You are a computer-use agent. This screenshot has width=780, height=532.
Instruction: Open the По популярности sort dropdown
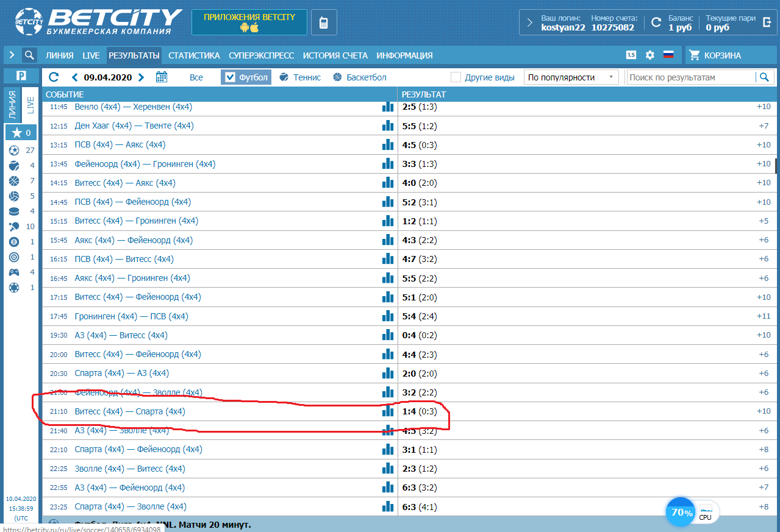(570, 77)
